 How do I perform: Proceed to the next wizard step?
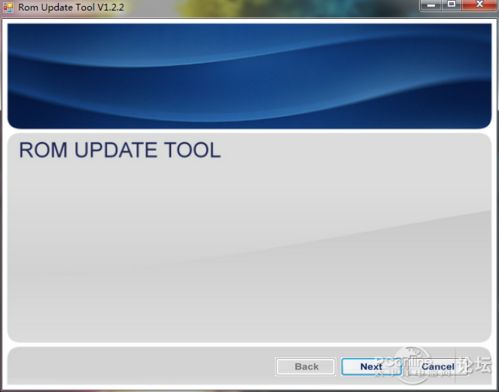tap(371, 367)
